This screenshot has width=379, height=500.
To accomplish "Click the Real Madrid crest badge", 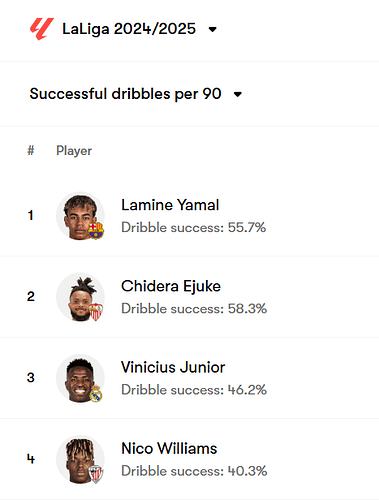I will [96, 393].
